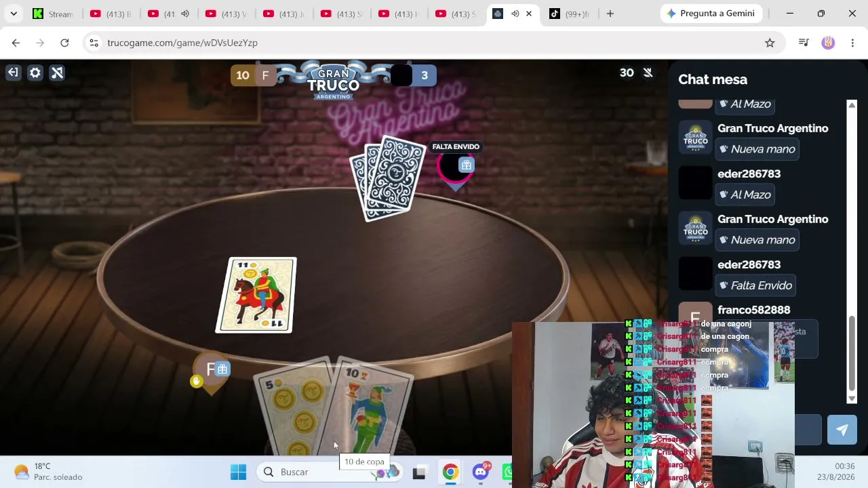Open the Windows Start menu
Image resolution: width=868 pixels, height=488 pixels.
coord(238,472)
